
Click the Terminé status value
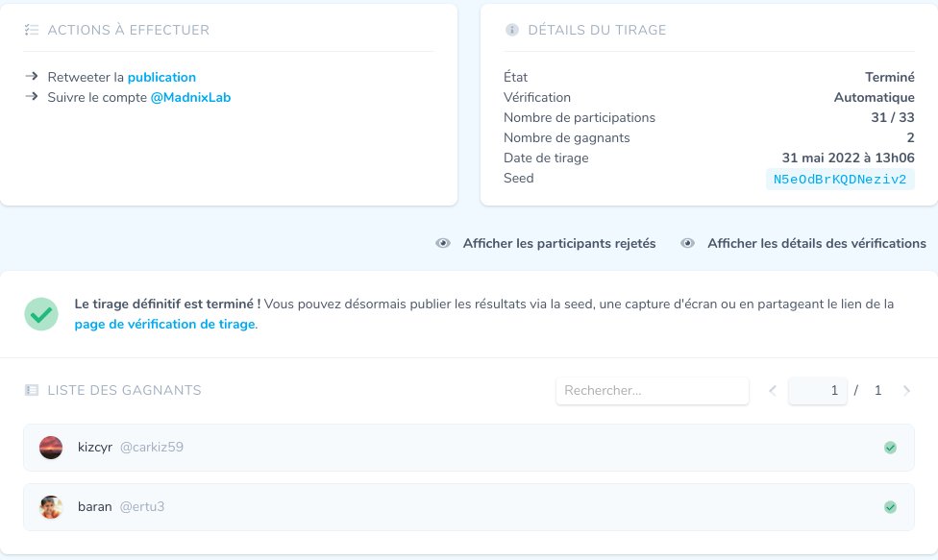(x=890, y=77)
